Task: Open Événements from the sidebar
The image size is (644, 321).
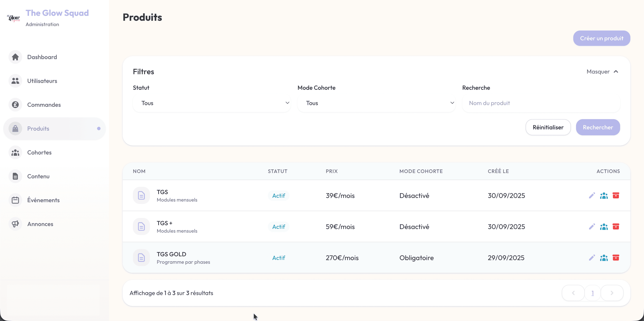Action: coord(43,200)
